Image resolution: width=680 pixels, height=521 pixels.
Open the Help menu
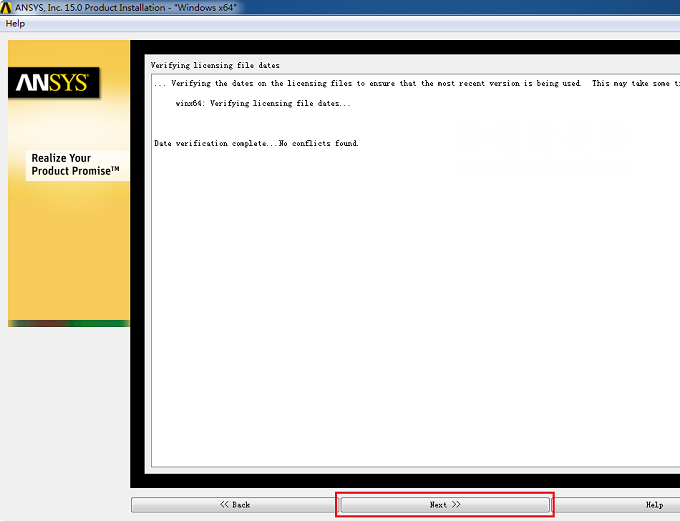pos(15,24)
